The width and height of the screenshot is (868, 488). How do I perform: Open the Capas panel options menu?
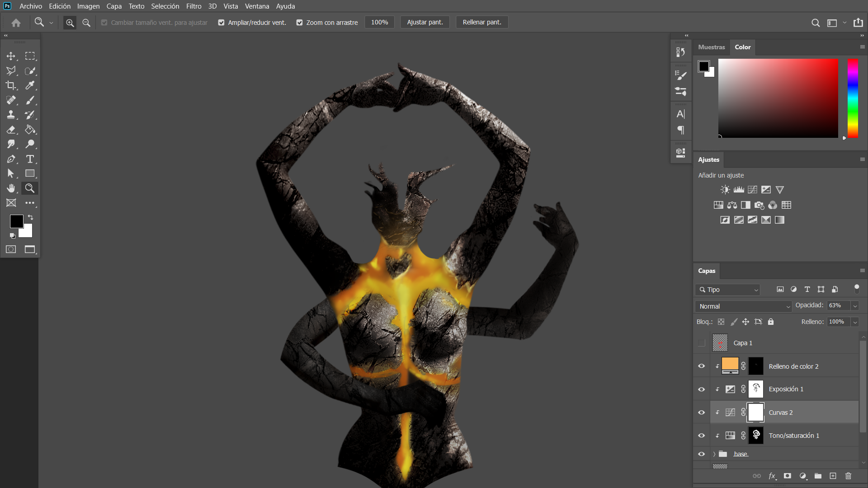862,271
